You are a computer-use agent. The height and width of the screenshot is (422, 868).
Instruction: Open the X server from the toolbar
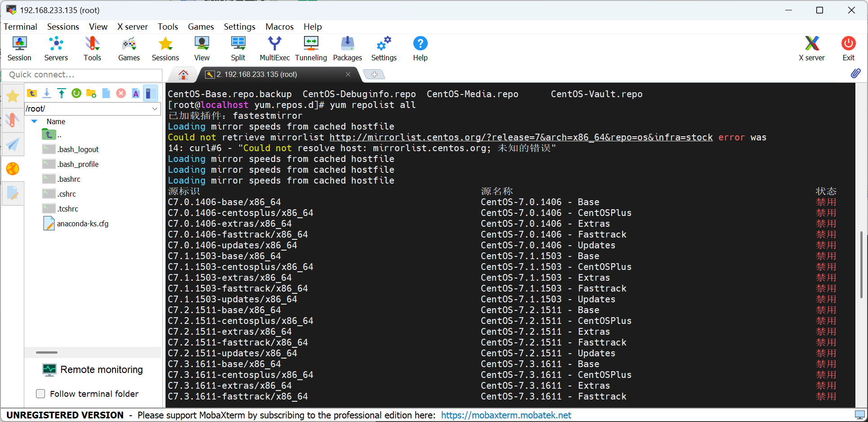pyautogui.click(x=812, y=48)
